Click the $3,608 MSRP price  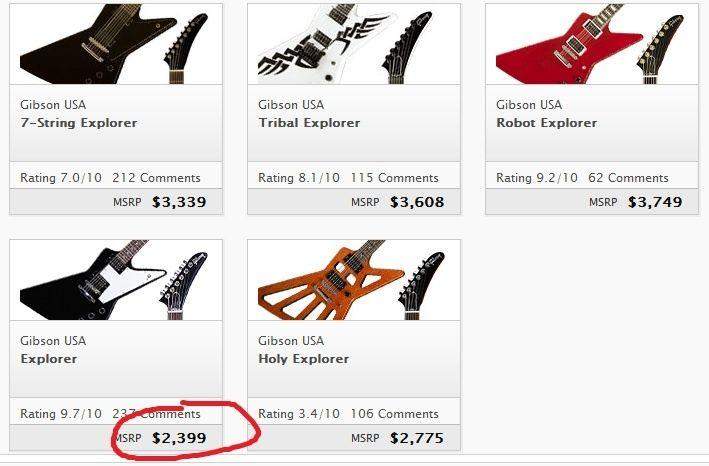[x=417, y=202]
